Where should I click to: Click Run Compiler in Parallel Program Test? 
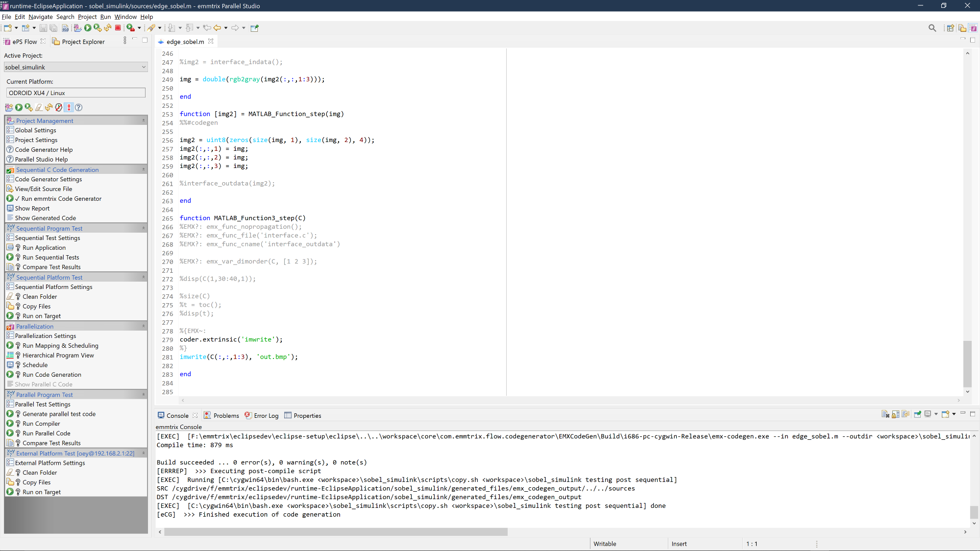point(41,424)
